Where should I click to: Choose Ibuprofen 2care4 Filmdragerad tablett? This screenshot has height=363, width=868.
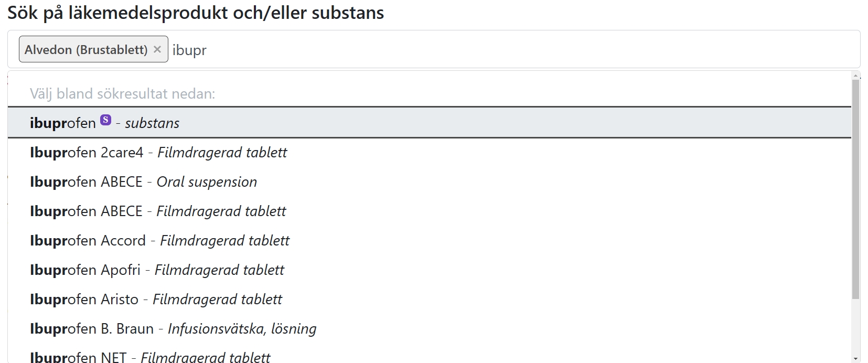click(157, 152)
